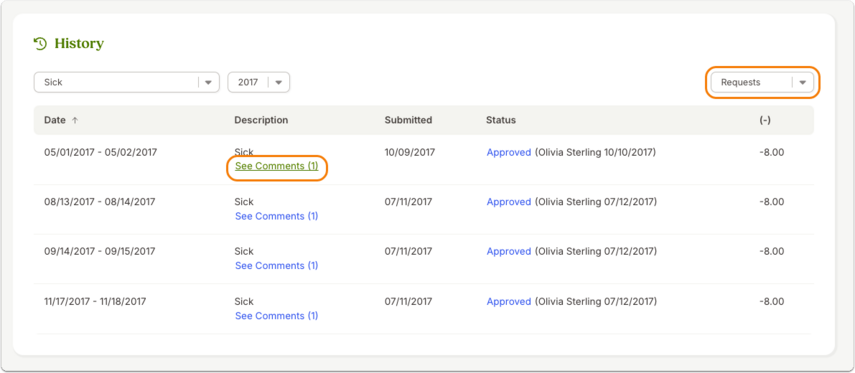Click the Description column header
The height and width of the screenshot is (373, 855).
click(261, 120)
